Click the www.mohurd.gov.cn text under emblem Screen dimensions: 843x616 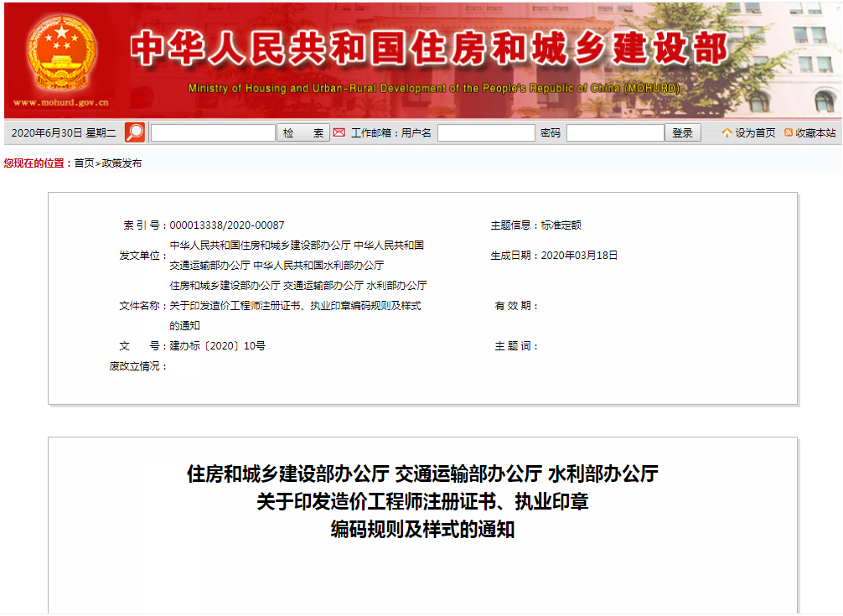click(x=61, y=103)
